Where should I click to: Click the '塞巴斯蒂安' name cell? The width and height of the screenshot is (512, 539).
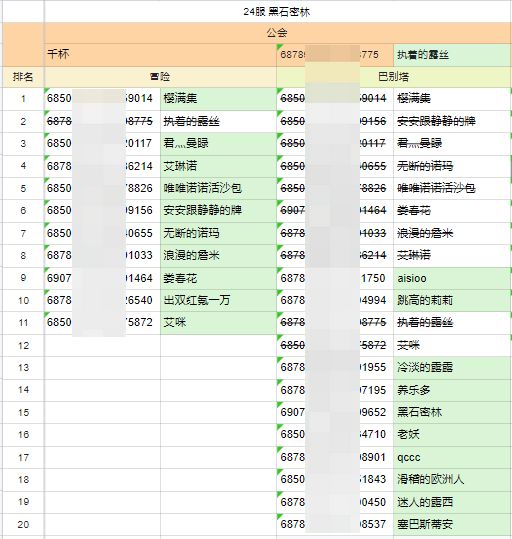tap(452, 524)
